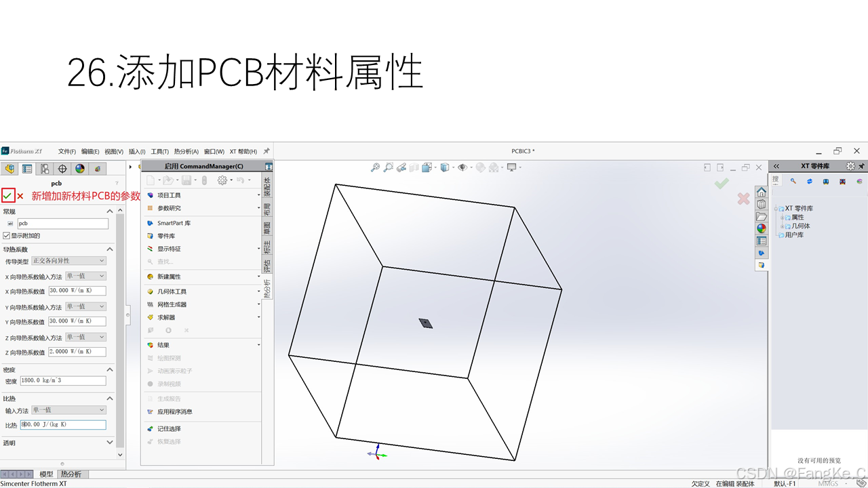This screenshot has height=488, width=868.
Task: Expand the 透明 section
Action: 110,443
